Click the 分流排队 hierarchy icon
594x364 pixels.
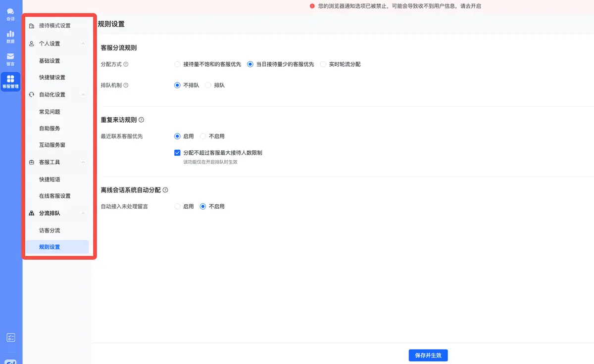tap(32, 213)
